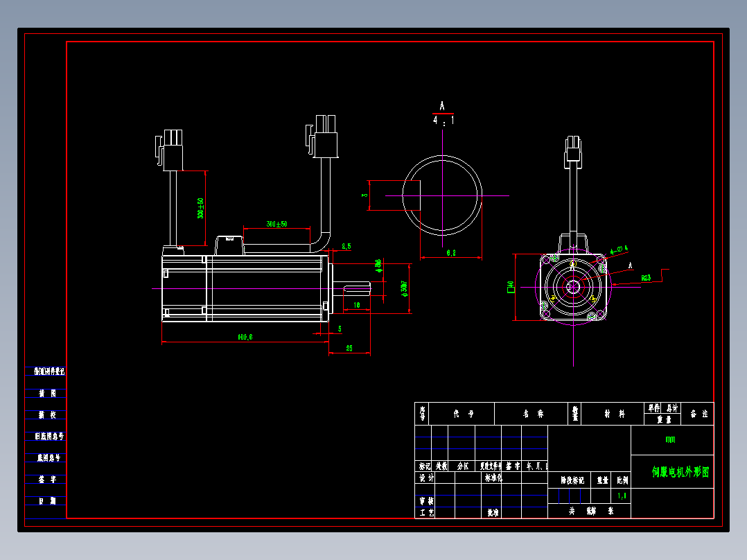The height and width of the screenshot is (560, 747).
Task: Select the '旧底图总号' label in left strip
Action: click(49, 436)
